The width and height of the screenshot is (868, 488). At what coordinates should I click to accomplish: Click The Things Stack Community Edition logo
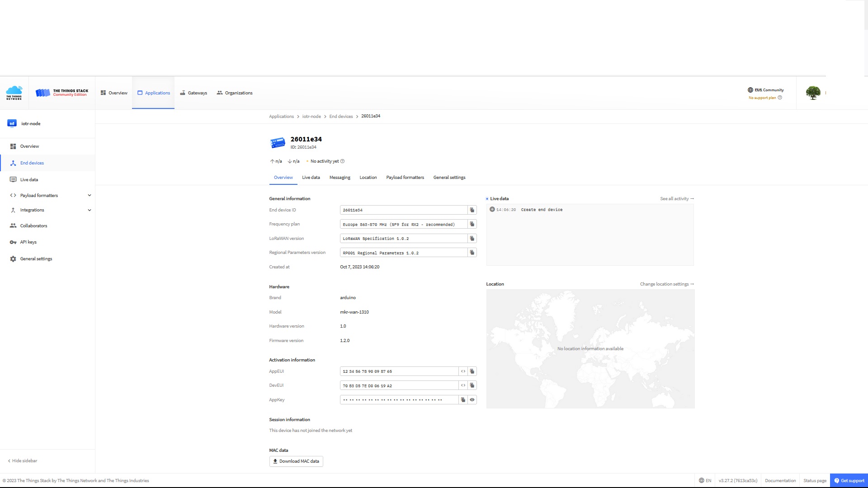click(x=62, y=93)
